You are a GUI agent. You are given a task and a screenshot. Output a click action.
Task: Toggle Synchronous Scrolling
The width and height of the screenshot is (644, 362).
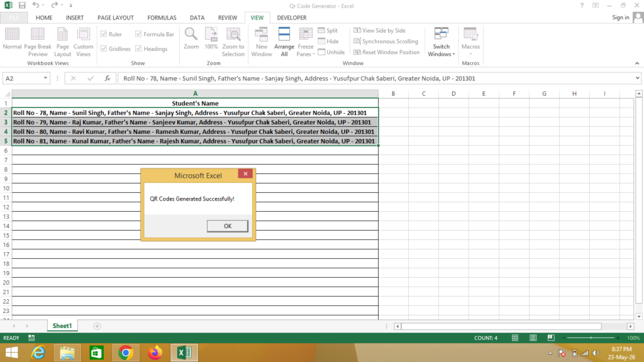(x=386, y=41)
